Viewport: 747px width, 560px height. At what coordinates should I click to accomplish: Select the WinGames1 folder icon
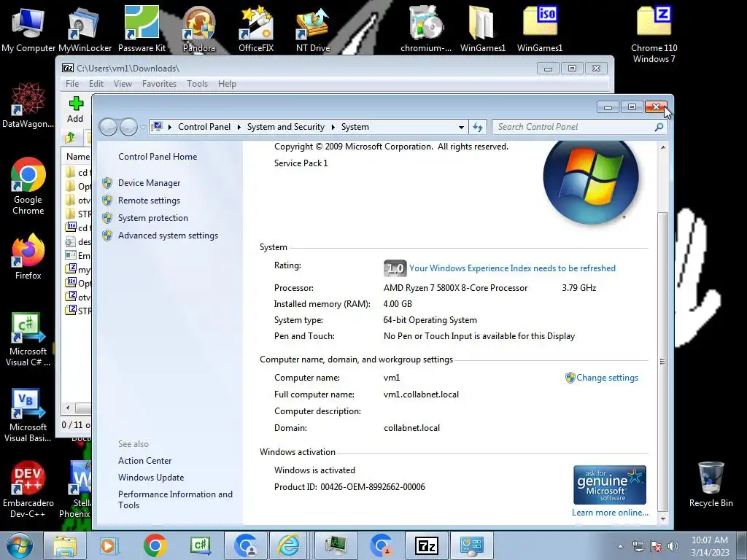(x=483, y=29)
